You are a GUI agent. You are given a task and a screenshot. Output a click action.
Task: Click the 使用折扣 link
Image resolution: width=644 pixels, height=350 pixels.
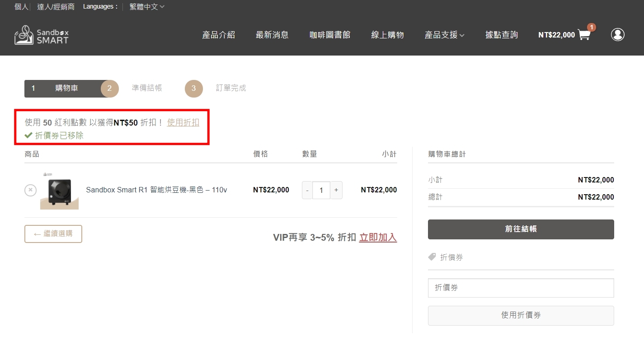pyautogui.click(x=183, y=122)
